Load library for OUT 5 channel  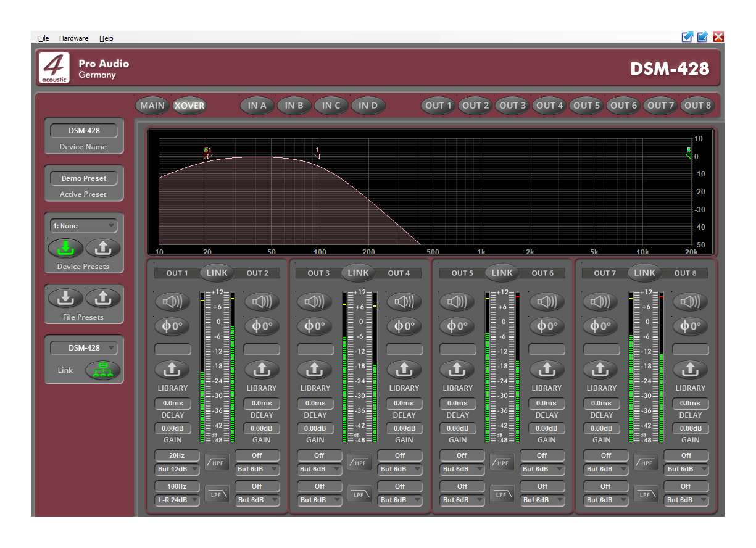(x=457, y=370)
